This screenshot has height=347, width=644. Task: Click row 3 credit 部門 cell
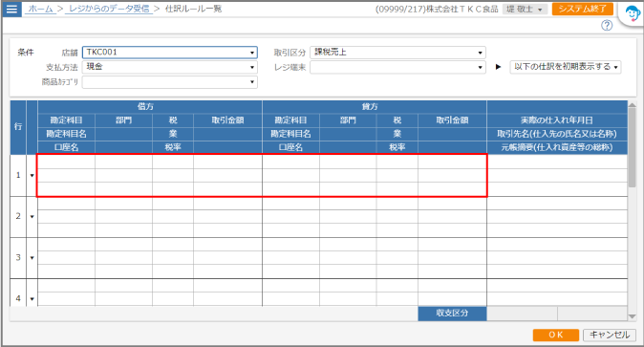pos(348,244)
